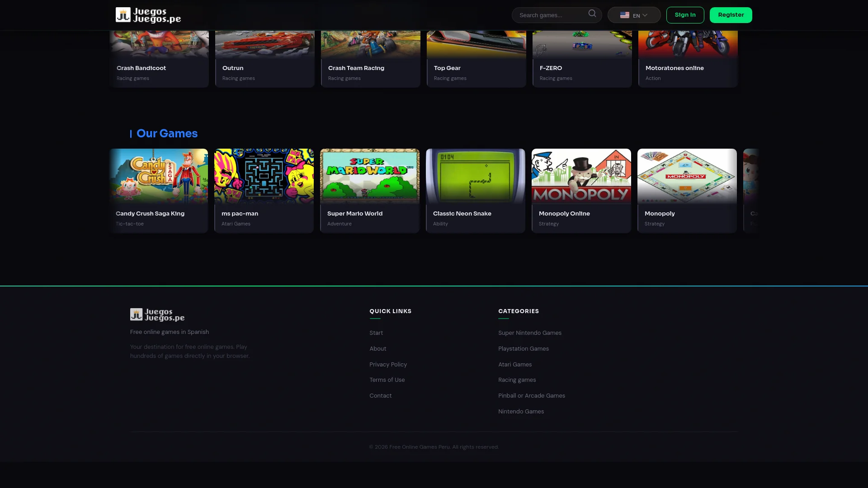Open the ms pac-man game thumbnail
Screen dimensions: 868x488
[x=264, y=176]
